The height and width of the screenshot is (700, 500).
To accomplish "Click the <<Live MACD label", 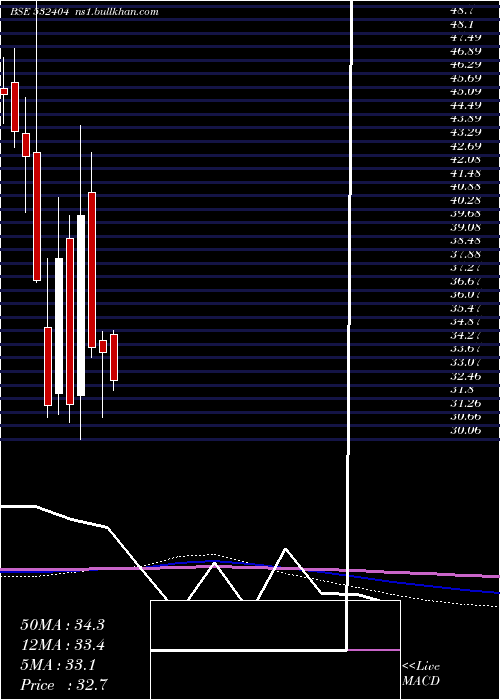I will coord(421,674).
